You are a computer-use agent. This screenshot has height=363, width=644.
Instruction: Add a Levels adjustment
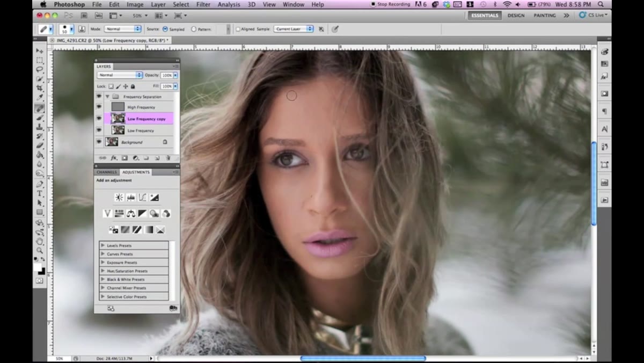[130, 198]
